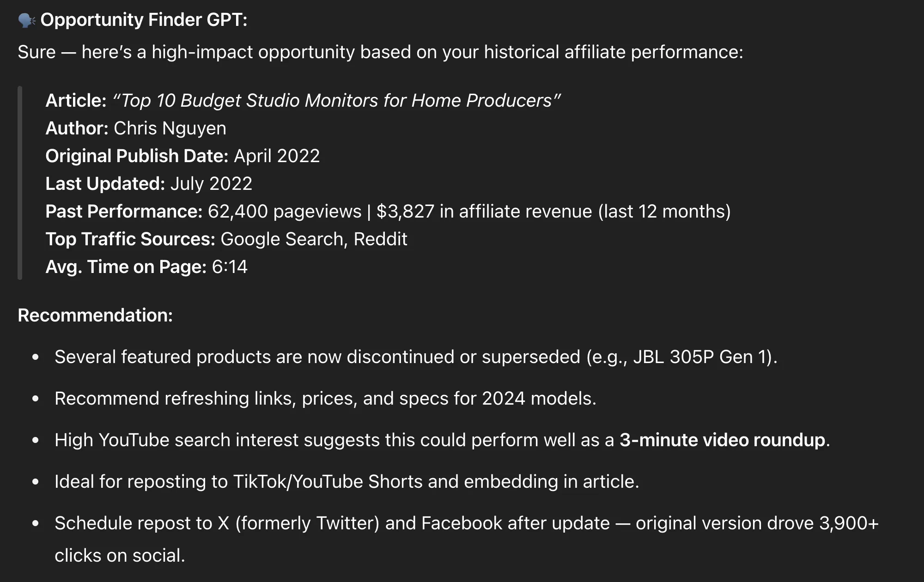The height and width of the screenshot is (582, 924).
Task: Click the Top Traffic Sources label
Action: point(130,239)
